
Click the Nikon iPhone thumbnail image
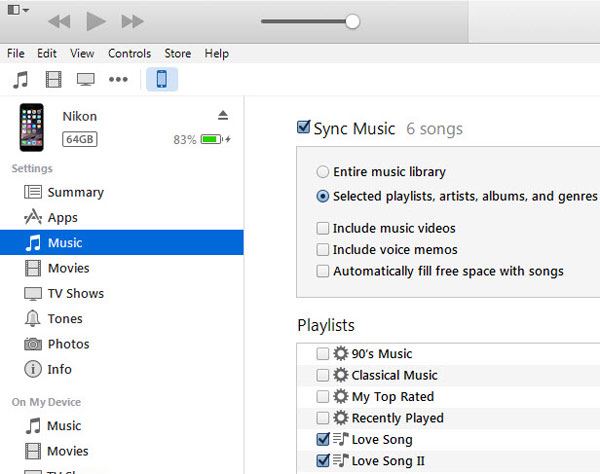[x=32, y=127]
